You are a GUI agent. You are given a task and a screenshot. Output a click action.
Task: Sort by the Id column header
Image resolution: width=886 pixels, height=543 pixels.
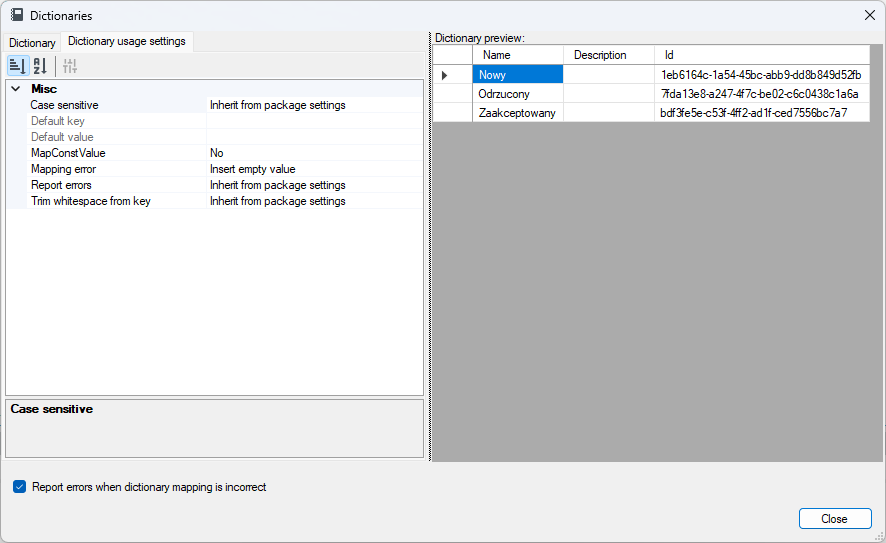[762, 55]
